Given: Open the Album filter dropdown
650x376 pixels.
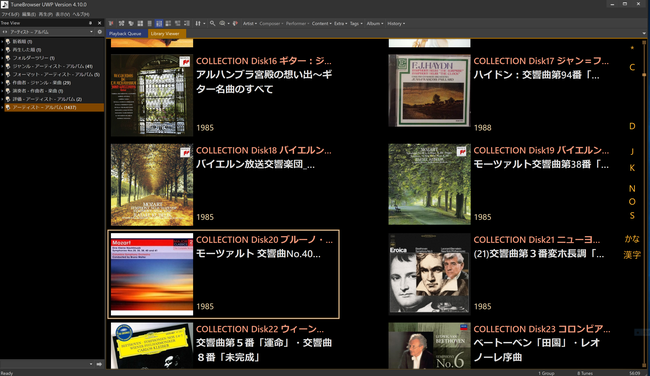Looking at the screenshot, I should click(x=375, y=24).
